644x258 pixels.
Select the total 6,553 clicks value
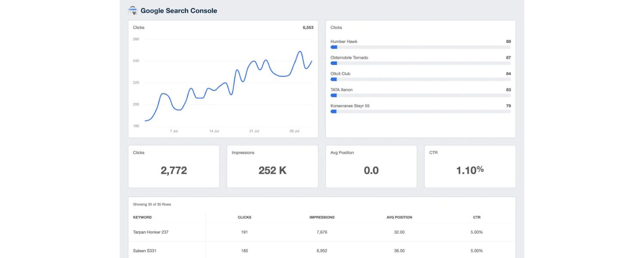tap(309, 27)
